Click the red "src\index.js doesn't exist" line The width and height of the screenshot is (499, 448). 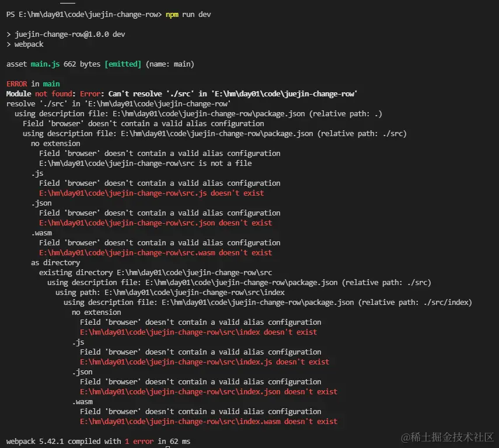205,362
